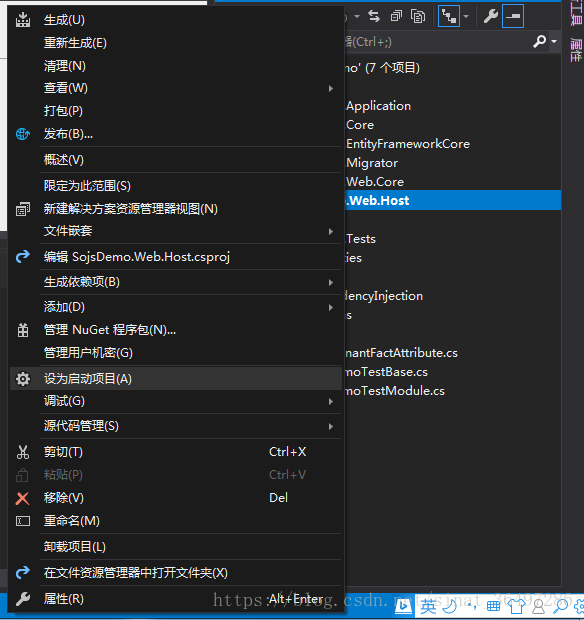Toggle the nested view toolbar button
This screenshot has height=620, width=584.
[x=449, y=16]
